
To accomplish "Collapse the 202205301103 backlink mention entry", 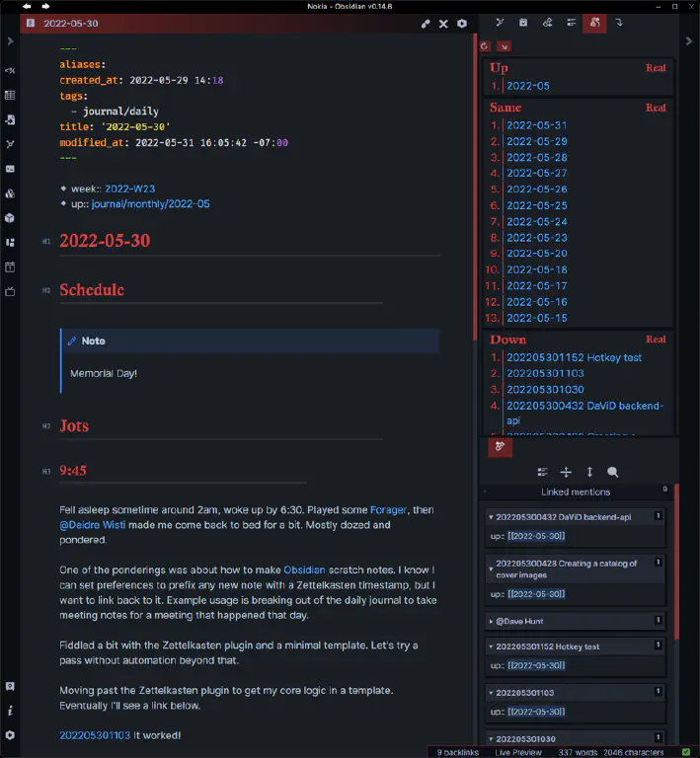I will 491,693.
